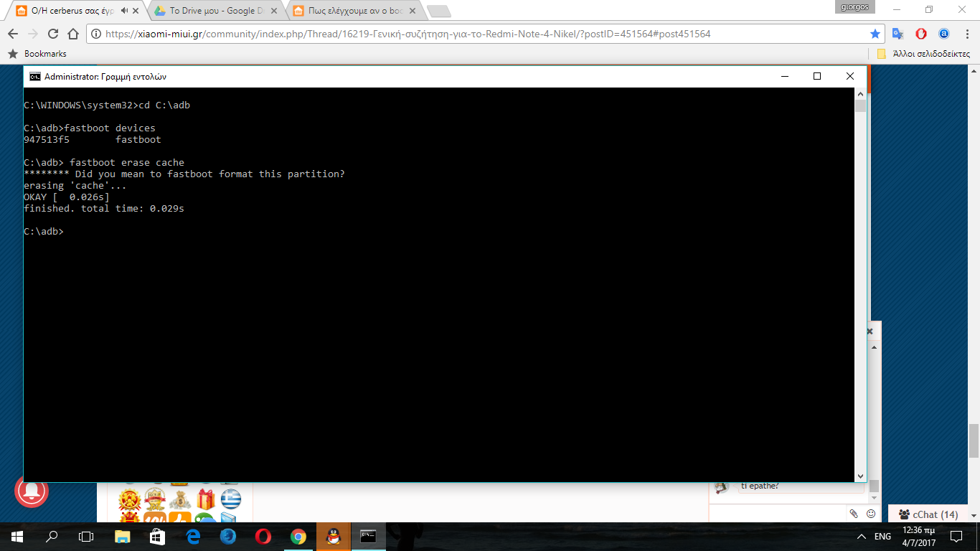The image size is (980, 551).
Task: Launch Firefox from the taskbar
Action: 228,536
